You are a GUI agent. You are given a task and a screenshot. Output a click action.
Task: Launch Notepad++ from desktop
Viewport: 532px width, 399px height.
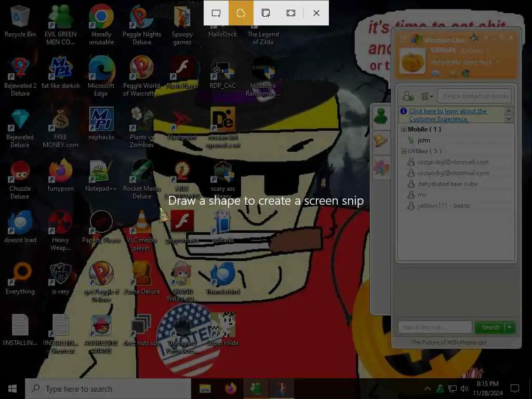pyautogui.click(x=101, y=176)
